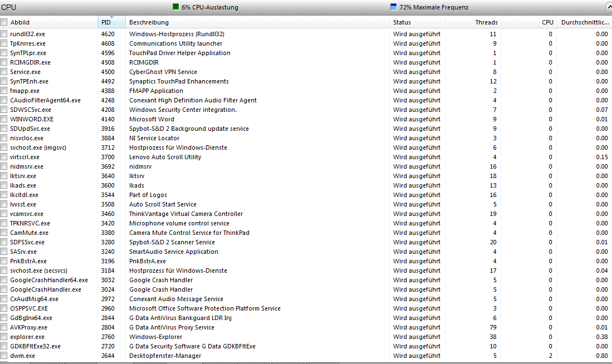Toggle the select-all checkbox beside Abbild

point(4,22)
